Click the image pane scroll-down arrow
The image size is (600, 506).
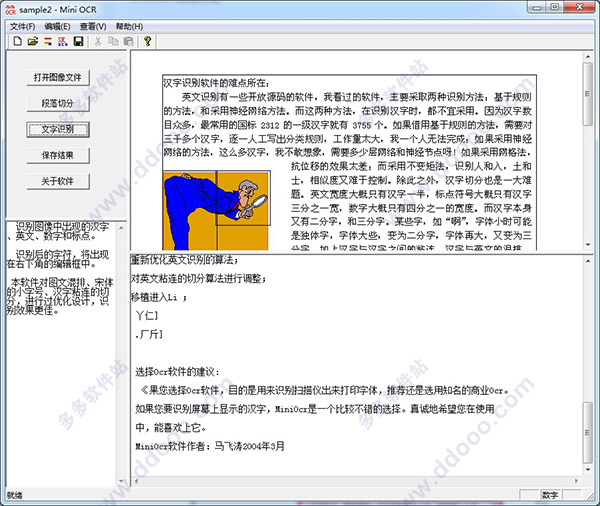pos(588,245)
